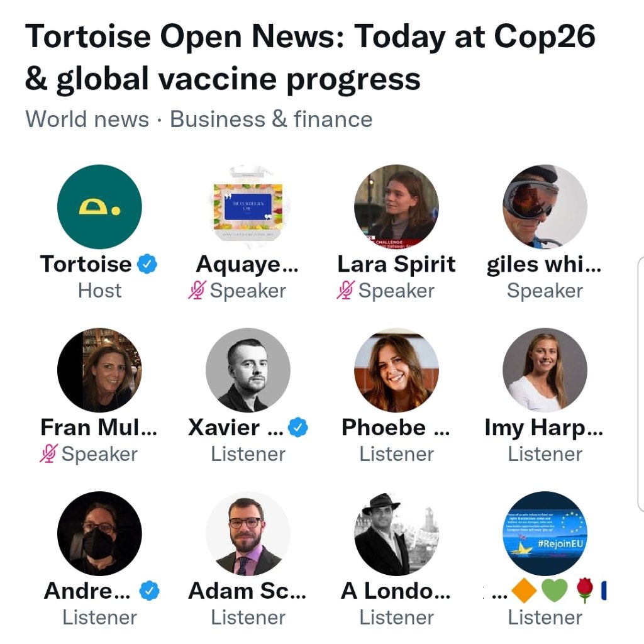644x644 pixels.
Task: Click the A Londo listener name
Action: point(396,591)
